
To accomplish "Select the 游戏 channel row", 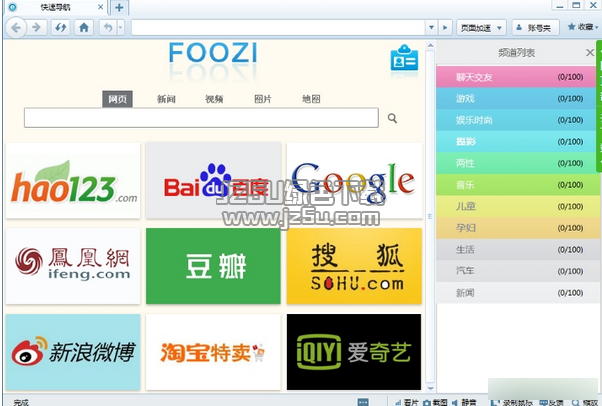I will pyautogui.click(x=516, y=98).
